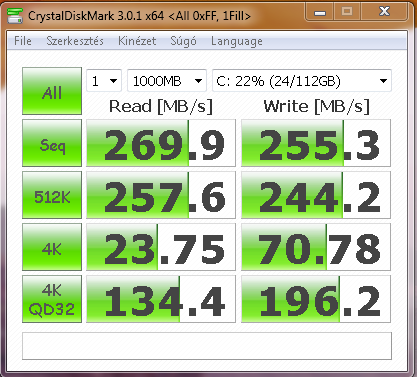Open the Szerkesztés menu
Screen dimensions: 417x377
[75, 41]
